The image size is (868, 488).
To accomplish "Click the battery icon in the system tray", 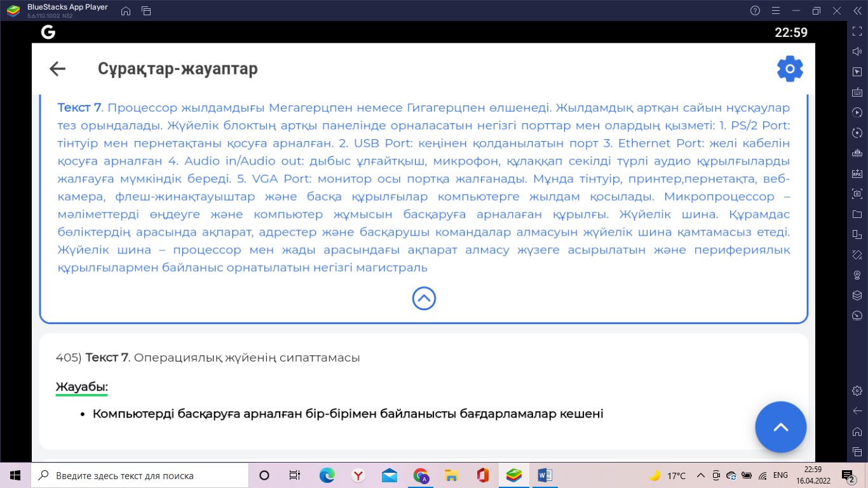I will point(747,475).
